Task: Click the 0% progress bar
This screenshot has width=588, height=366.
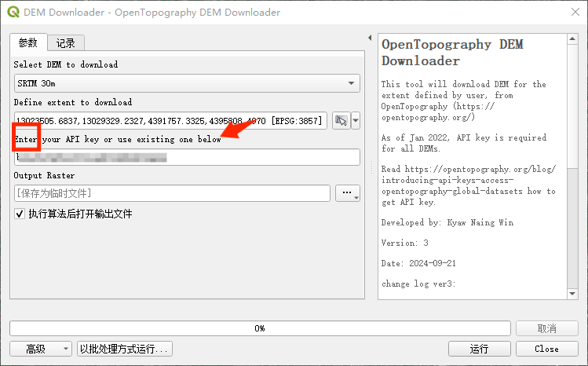Action: 260,328
